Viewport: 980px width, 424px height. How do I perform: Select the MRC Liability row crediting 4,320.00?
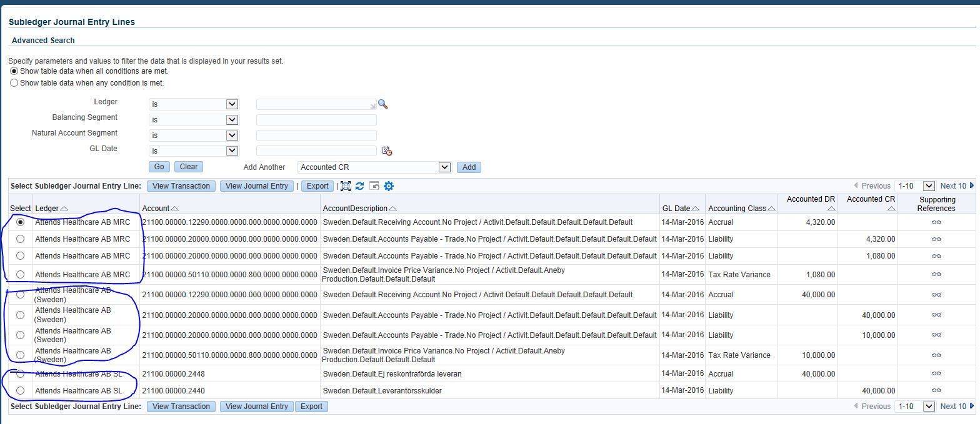pyautogui.click(x=20, y=239)
